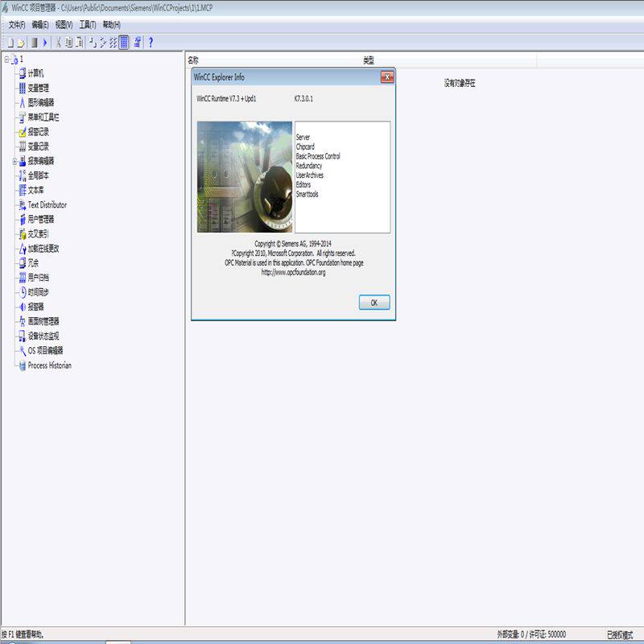Click the Deactivate runtime stop icon

coord(35,43)
